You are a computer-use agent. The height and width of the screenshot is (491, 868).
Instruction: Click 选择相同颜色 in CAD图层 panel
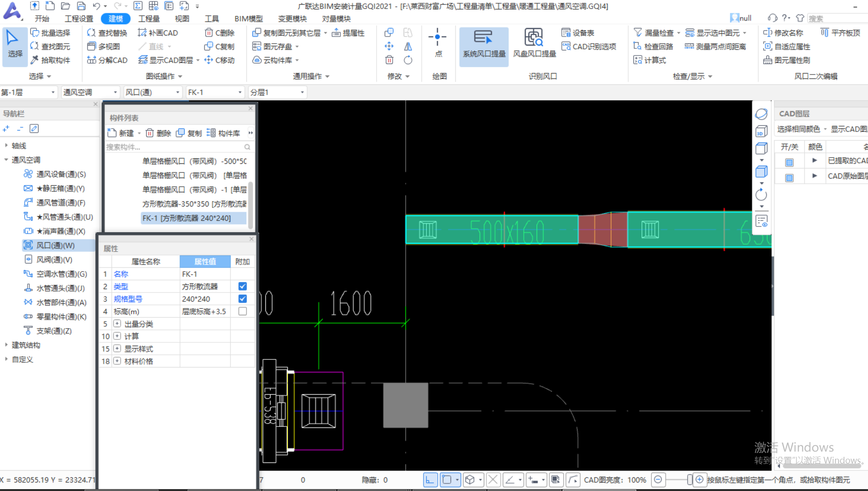tap(799, 129)
